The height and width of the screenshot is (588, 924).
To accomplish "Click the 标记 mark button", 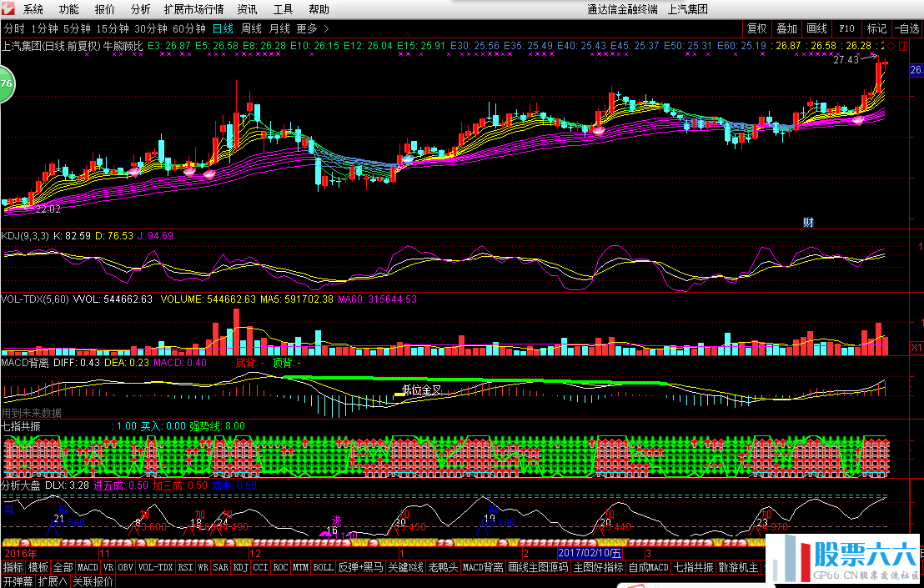I will pyautogui.click(x=876, y=28).
